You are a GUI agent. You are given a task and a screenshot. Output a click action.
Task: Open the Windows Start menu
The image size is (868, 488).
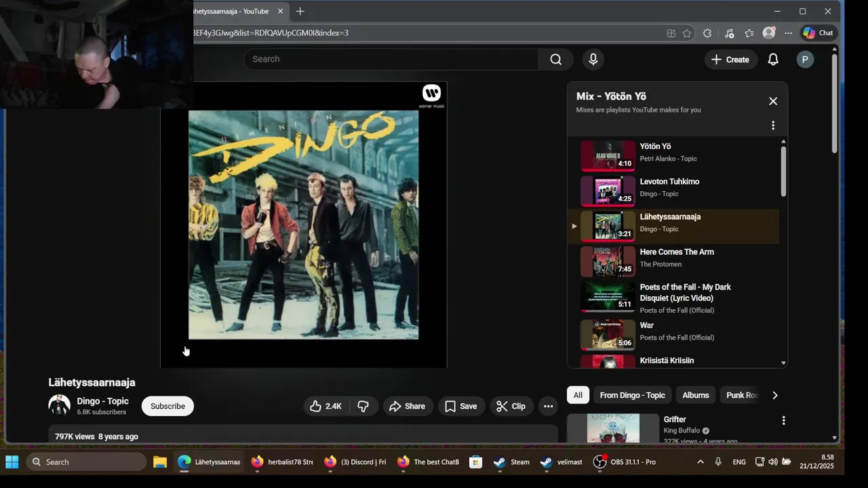[x=12, y=462]
